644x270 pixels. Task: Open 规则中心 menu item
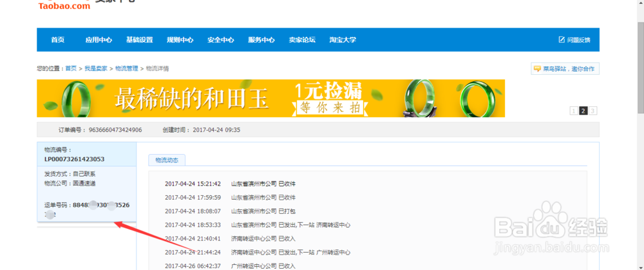pyautogui.click(x=180, y=40)
